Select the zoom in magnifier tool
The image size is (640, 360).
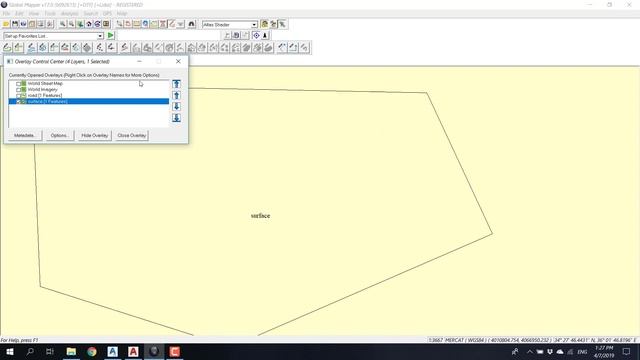coord(62,24)
